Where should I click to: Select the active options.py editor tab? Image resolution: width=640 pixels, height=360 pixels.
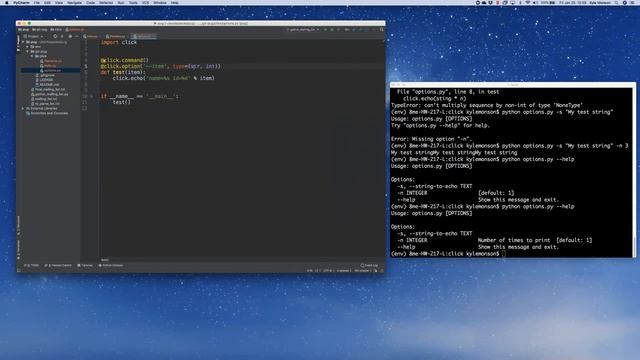pos(144,36)
